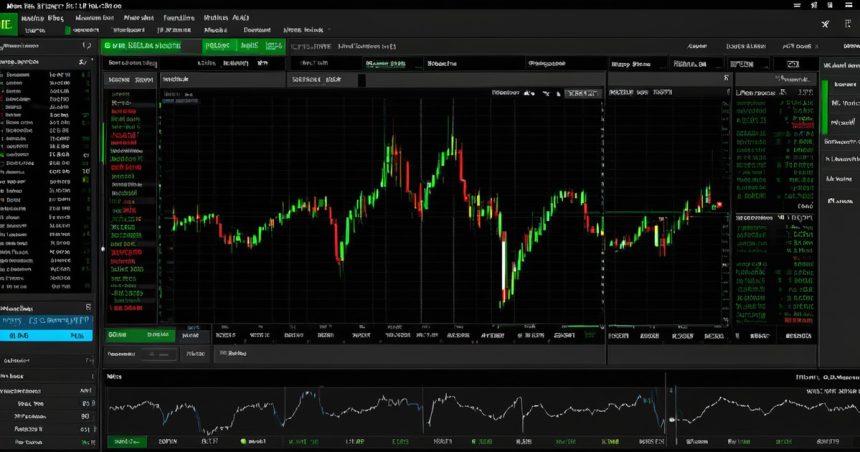Click the boxed white icon in the upper right field row
The image size is (860, 452).
point(793,64)
